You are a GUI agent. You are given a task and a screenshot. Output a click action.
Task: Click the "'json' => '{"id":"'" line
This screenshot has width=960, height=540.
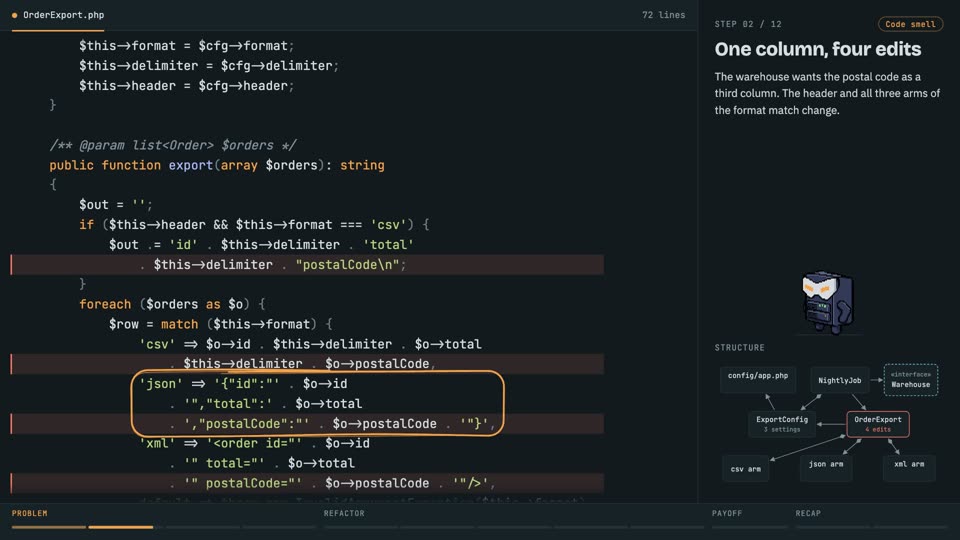[243, 384]
